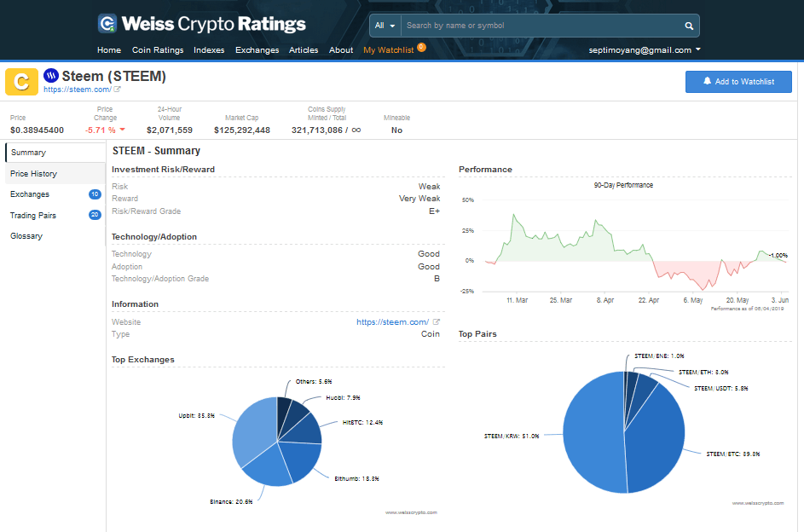The image size is (804, 532).
Task: Click the Coins Supply value 321,713,086
Action: click(317, 130)
